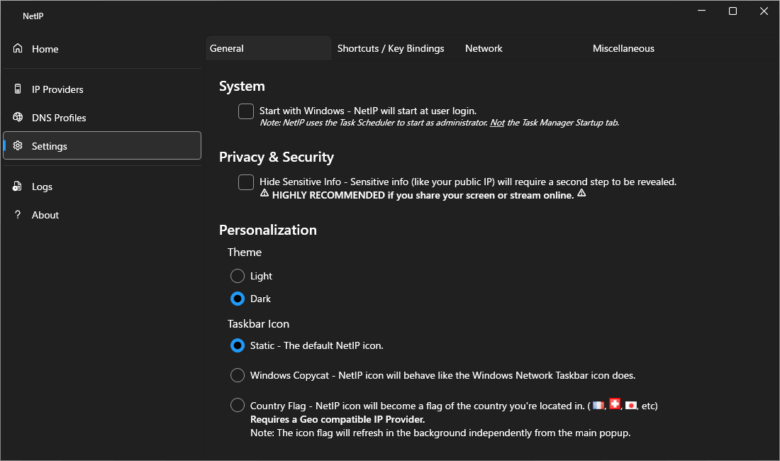Click the Settings gear icon
780x461 pixels.
pyautogui.click(x=18, y=146)
